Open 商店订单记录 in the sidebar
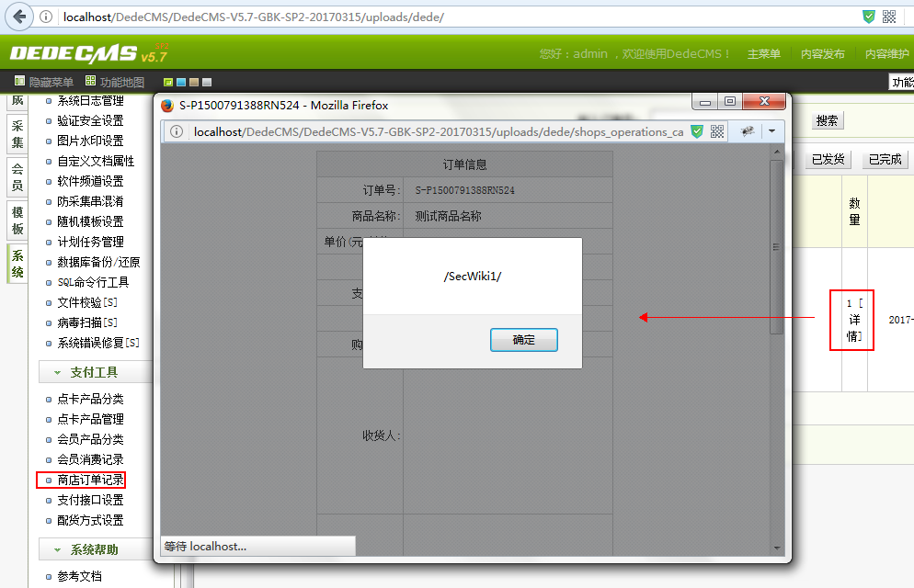Image resolution: width=914 pixels, height=588 pixels. [90, 480]
